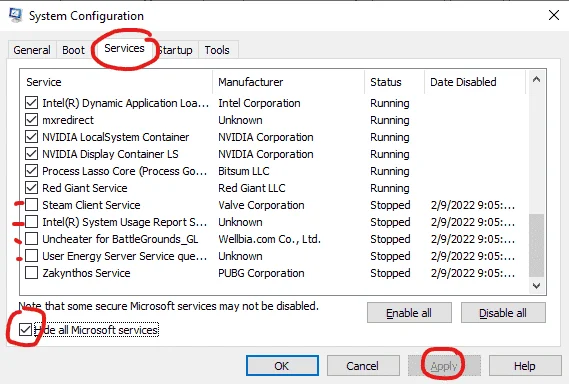Image resolution: width=569 pixels, height=384 pixels.
Task: Sort by the Status column header
Action: pyautogui.click(x=394, y=82)
